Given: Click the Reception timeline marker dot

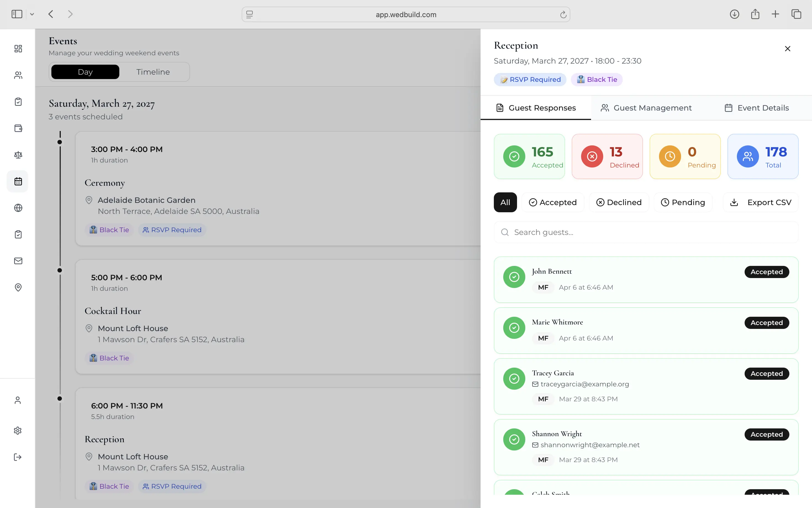Looking at the screenshot, I should coord(60,399).
